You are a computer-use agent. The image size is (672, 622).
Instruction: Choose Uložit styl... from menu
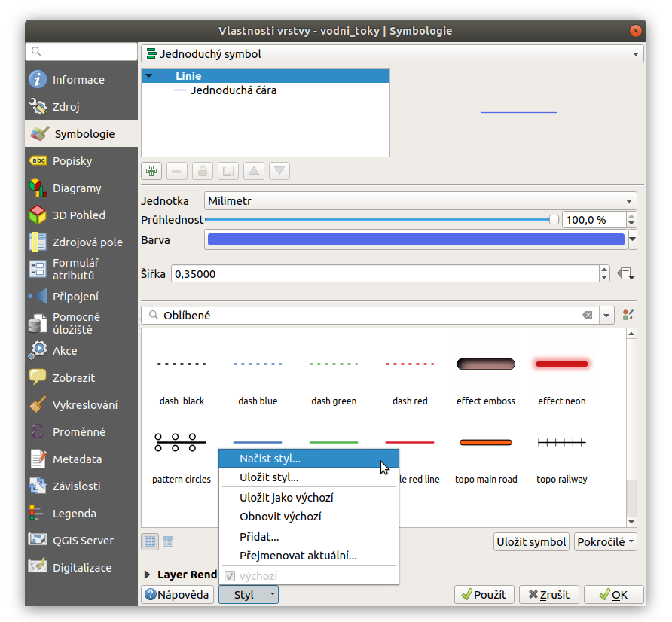point(309,477)
